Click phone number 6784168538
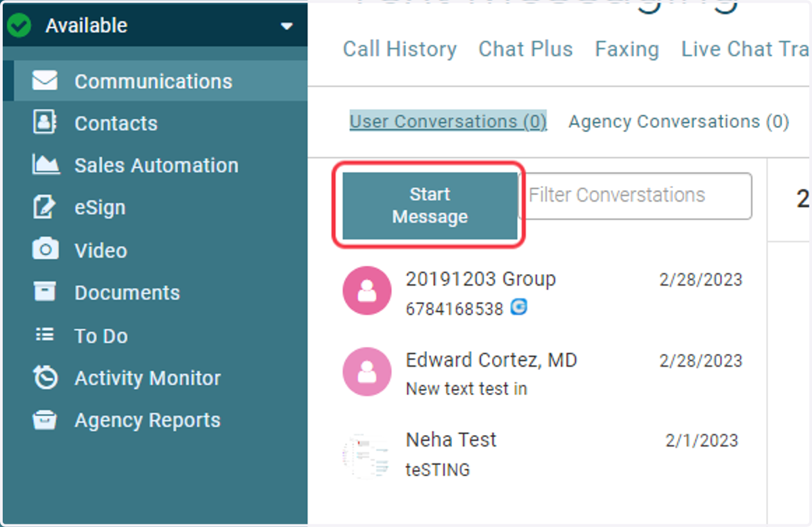The width and height of the screenshot is (812, 527). click(x=455, y=309)
